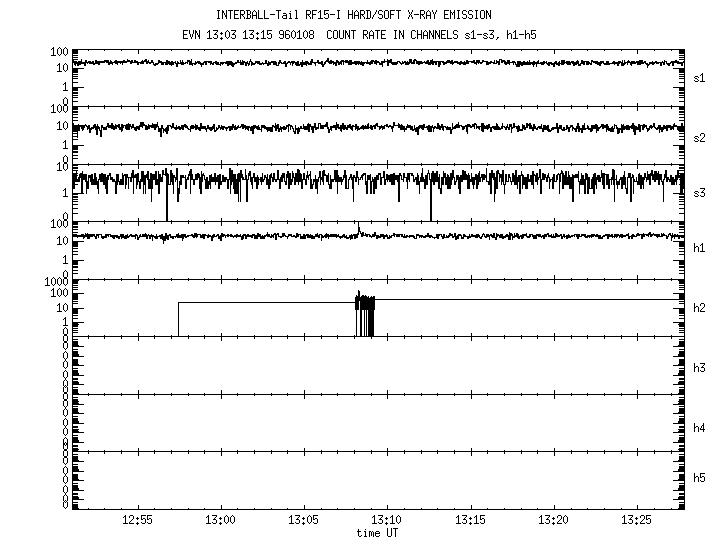Click the 13:00 time axis tick label

[220, 521]
